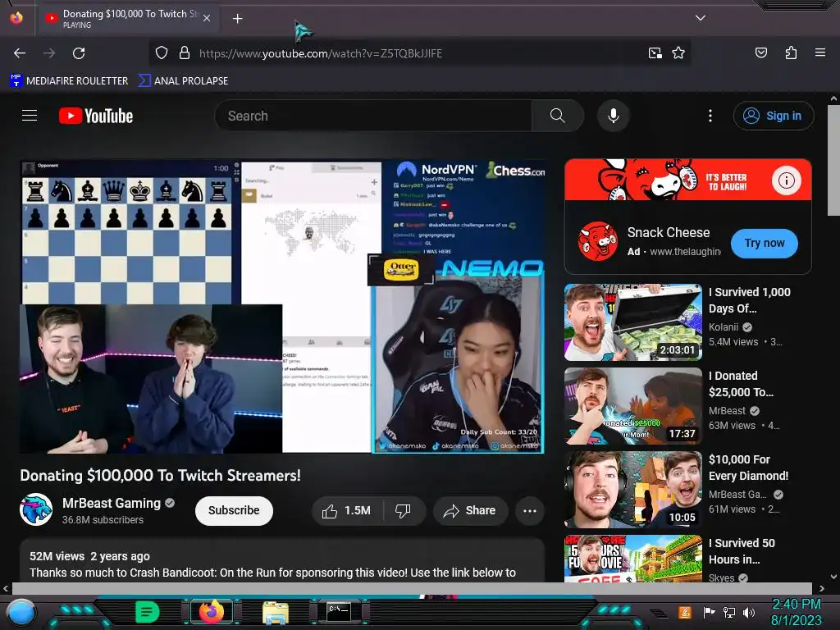840x630 pixels.
Task: Click horizontal scrollbar left arrow
Action: 6,588
